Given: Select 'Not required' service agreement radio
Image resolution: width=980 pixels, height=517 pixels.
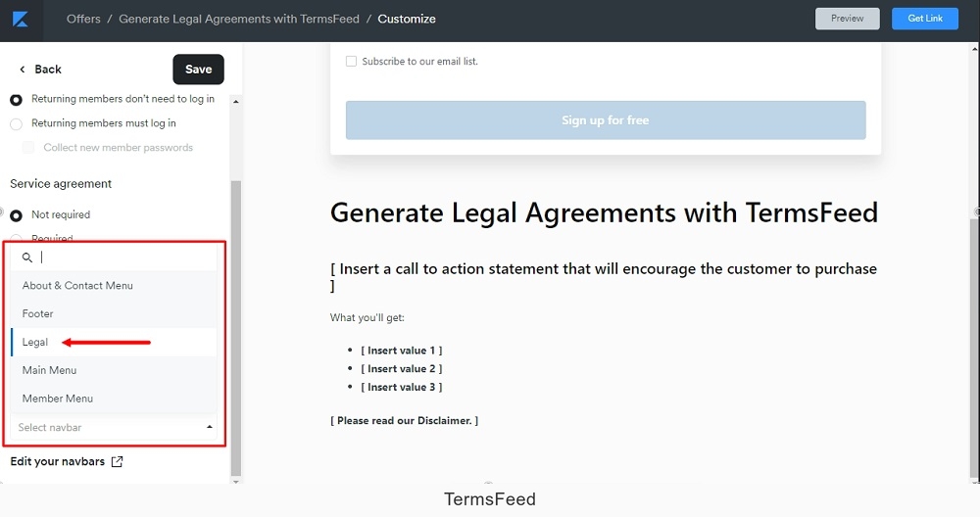Looking at the screenshot, I should pos(17,215).
